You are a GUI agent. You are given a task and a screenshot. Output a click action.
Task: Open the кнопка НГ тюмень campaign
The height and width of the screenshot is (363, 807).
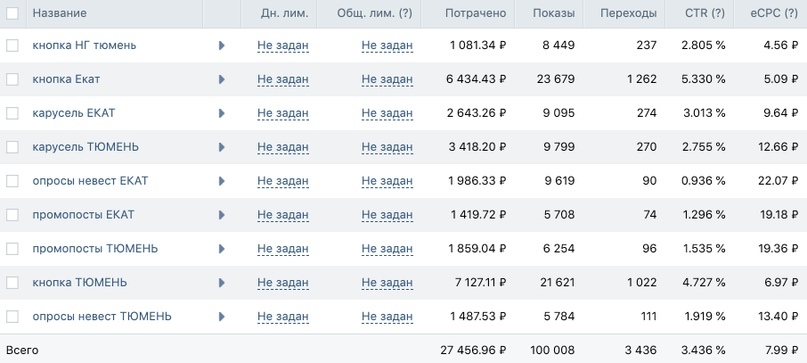point(84,45)
